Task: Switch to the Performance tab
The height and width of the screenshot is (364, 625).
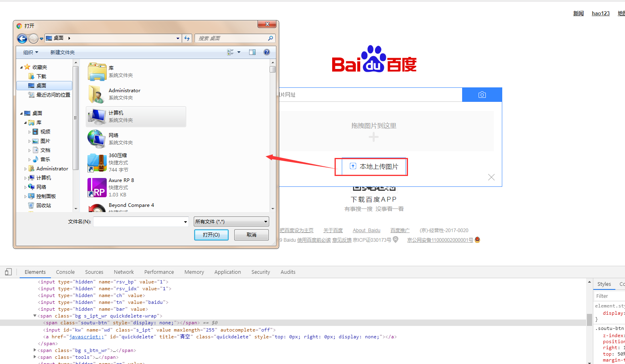Action: [159, 272]
